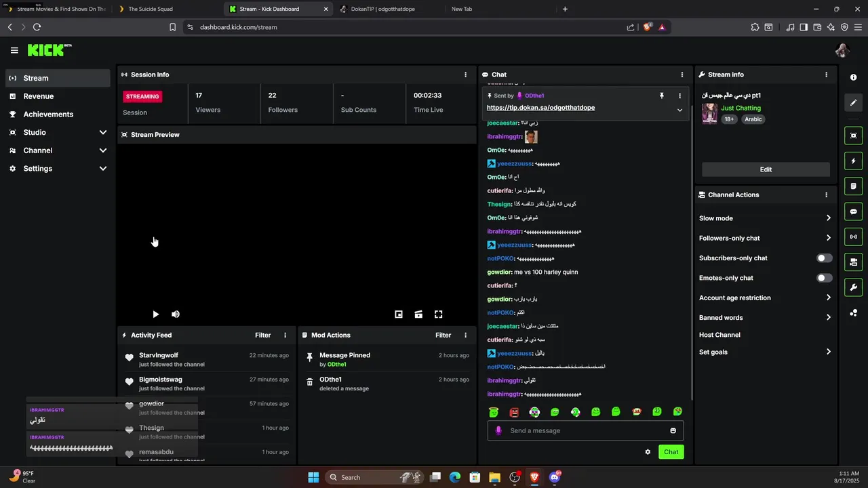This screenshot has width=868, height=488.
Task: Expand the pinned message chevron
Action: [x=679, y=110]
